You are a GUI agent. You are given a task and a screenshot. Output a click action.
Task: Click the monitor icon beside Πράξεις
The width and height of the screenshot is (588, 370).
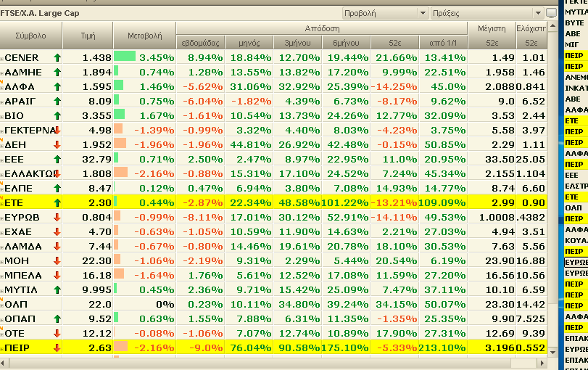click(x=551, y=13)
